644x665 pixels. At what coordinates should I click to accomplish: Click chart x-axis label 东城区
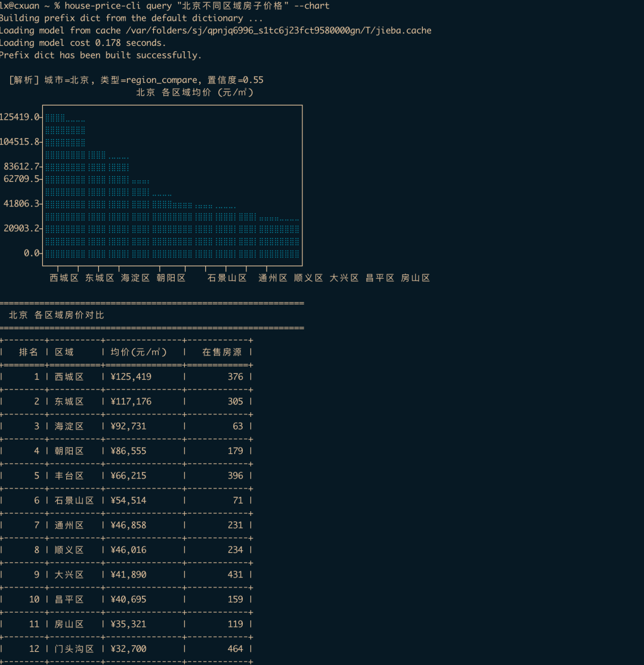click(100, 278)
